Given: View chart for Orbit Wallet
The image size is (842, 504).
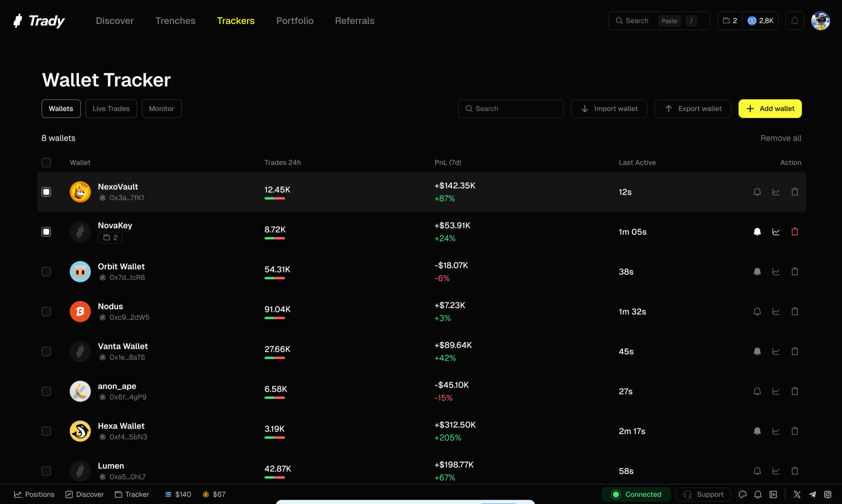Looking at the screenshot, I should (x=776, y=272).
